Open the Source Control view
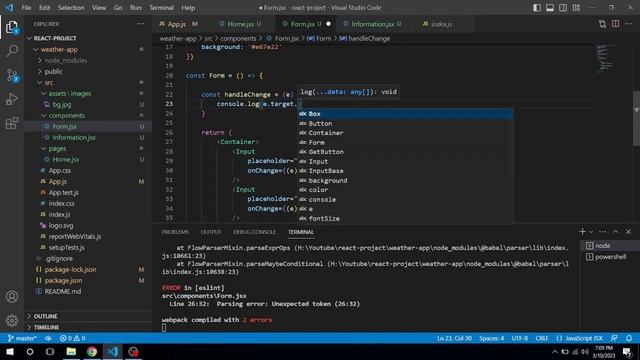 click(x=12, y=75)
